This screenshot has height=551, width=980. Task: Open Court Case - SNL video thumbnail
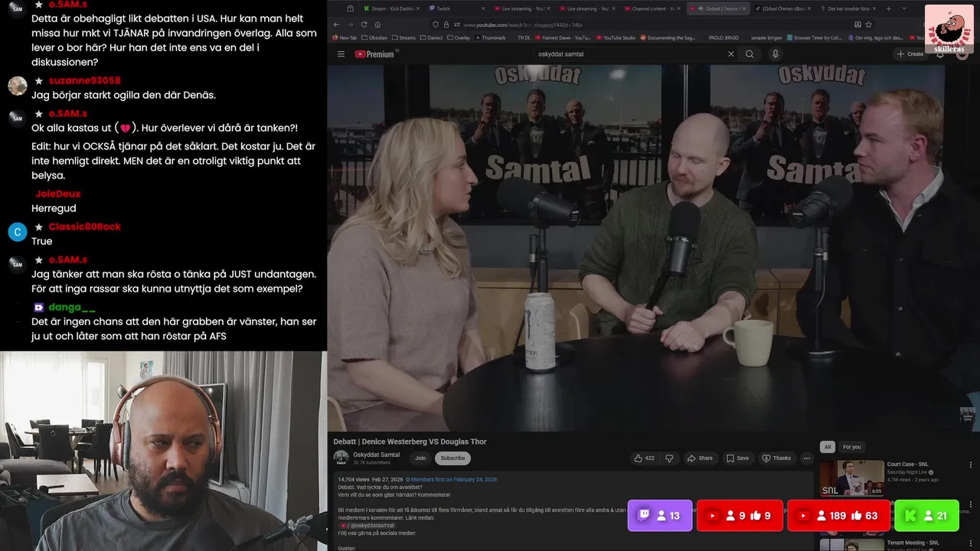[x=851, y=478]
